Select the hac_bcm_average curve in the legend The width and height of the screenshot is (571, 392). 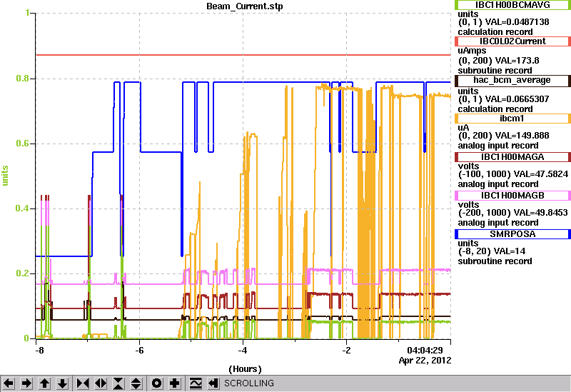tap(512, 80)
